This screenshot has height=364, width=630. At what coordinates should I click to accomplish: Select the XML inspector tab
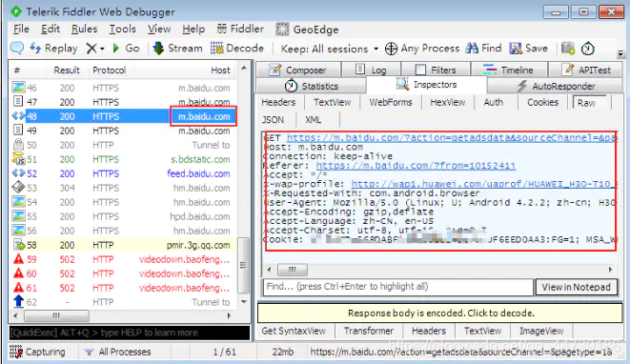pyautogui.click(x=313, y=120)
